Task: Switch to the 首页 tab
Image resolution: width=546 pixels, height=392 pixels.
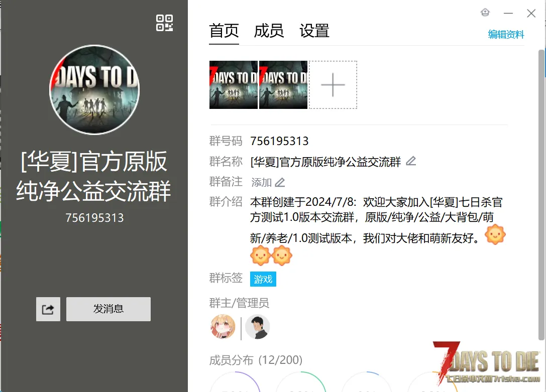Action: tap(224, 31)
